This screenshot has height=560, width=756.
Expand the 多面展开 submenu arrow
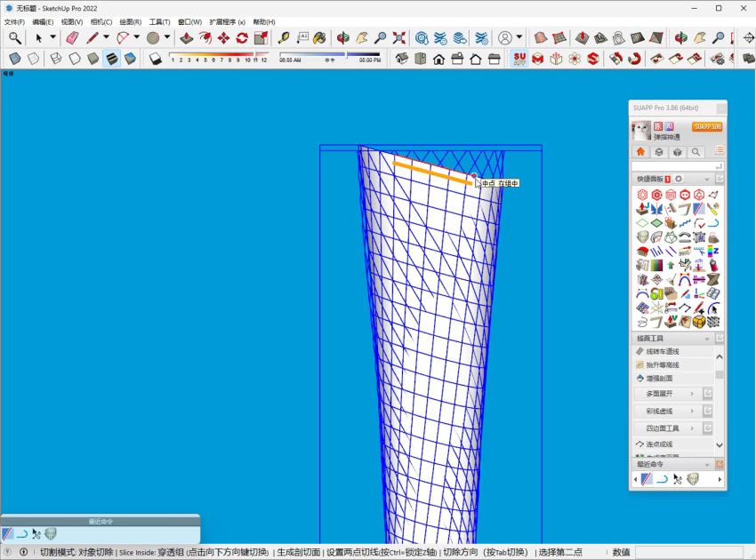692,394
